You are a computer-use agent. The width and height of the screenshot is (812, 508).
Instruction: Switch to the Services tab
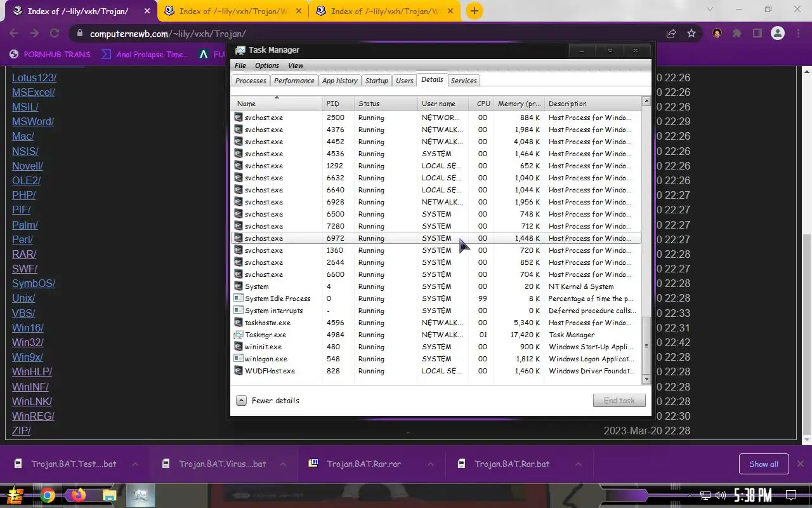click(x=464, y=81)
